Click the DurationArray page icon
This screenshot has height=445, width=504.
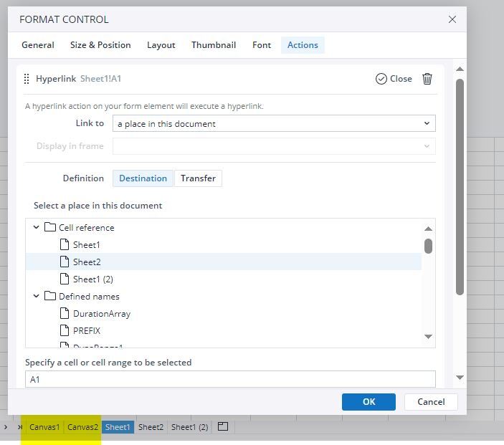[x=65, y=314]
